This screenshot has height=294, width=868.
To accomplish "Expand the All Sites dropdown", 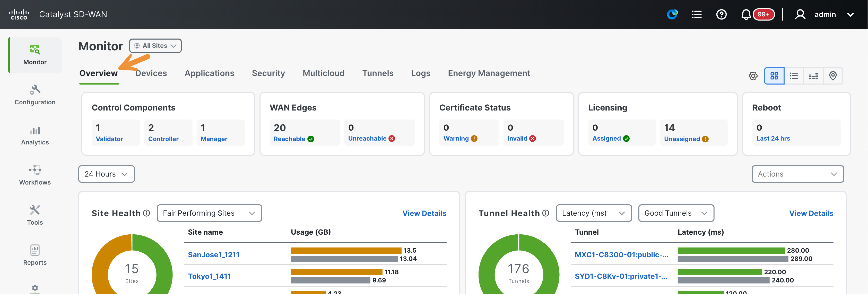I will [x=155, y=46].
